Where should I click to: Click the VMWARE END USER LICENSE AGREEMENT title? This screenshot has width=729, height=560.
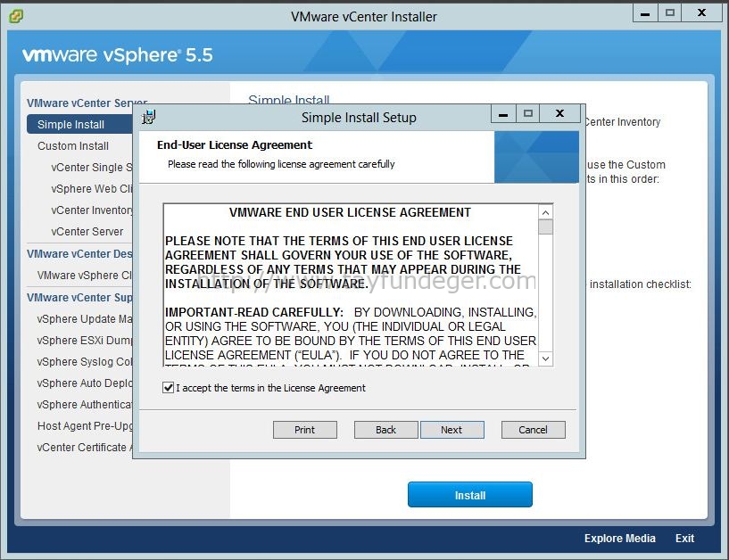tap(350, 212)
